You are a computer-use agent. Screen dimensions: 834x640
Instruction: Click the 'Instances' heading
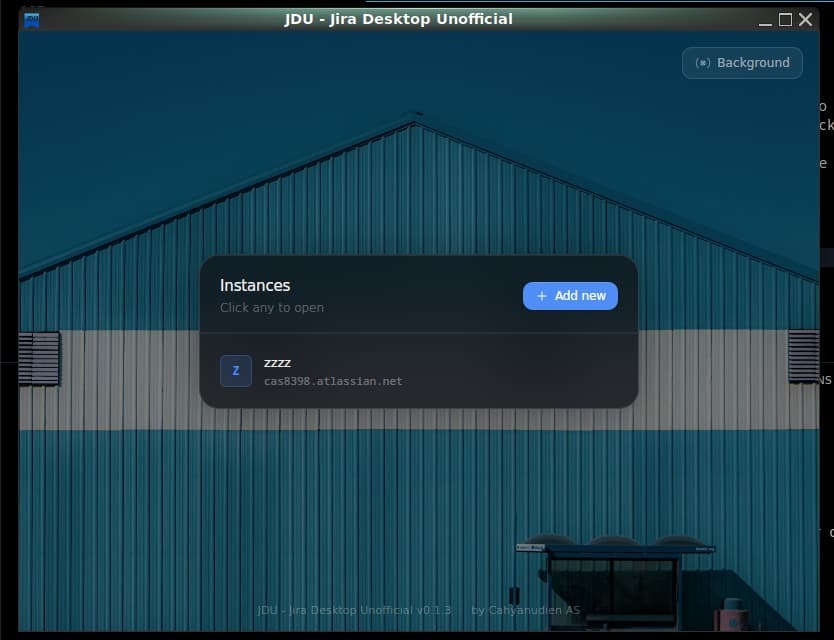(x=255, y=286)
